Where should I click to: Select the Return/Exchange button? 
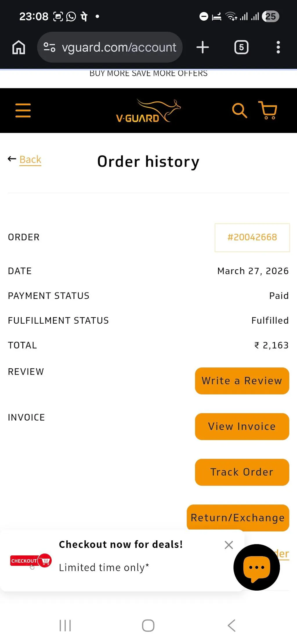coord(238,518)
